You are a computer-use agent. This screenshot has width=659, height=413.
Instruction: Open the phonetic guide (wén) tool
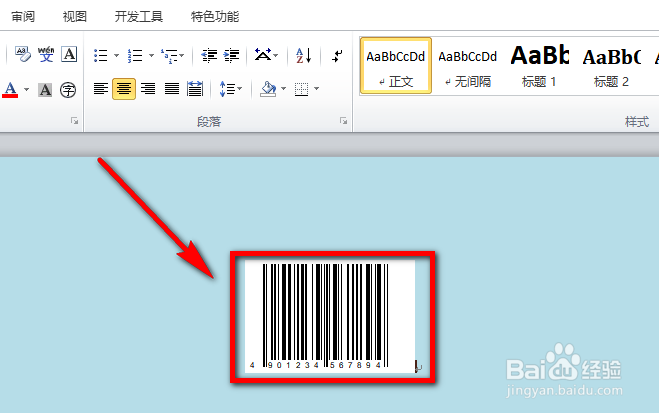click(x=46, y=54)
